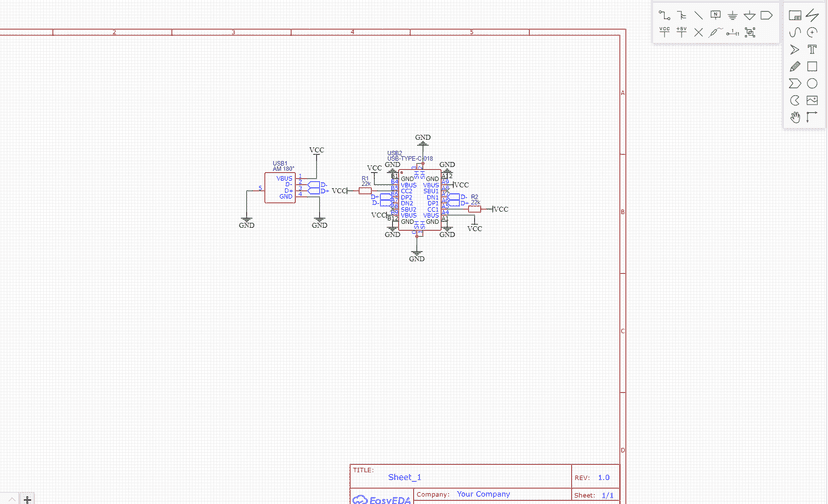Click the Group/Ungroup symbol tool
This screenshot has width=828, height=504.
click(749, 32)
